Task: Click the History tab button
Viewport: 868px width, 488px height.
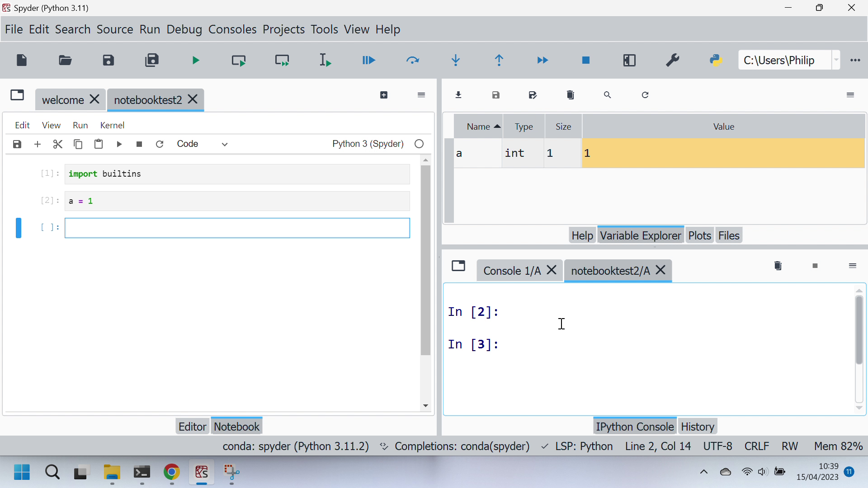Action: pyautogui.click(x=697, y=427)
